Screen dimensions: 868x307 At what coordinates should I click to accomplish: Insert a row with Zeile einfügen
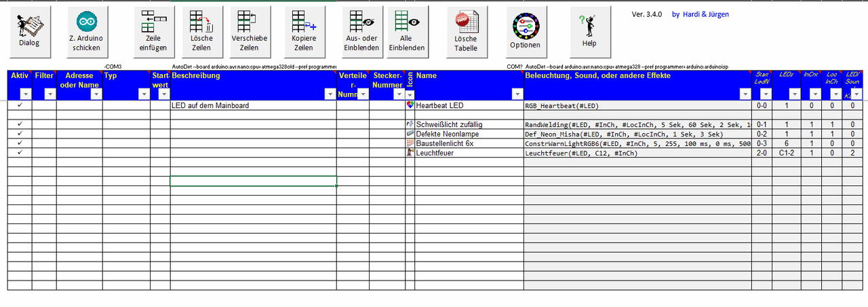click(153, 31)
